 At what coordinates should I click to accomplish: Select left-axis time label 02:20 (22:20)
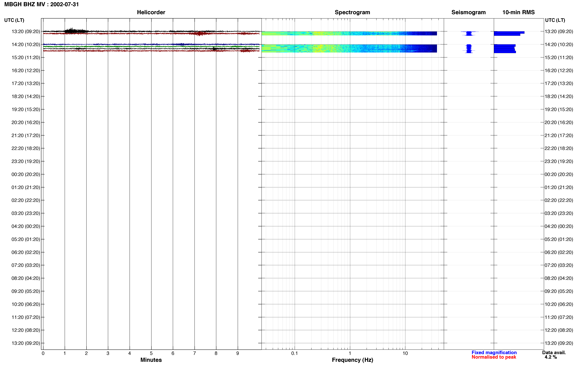pyautogui.click(x=26, y=200)
